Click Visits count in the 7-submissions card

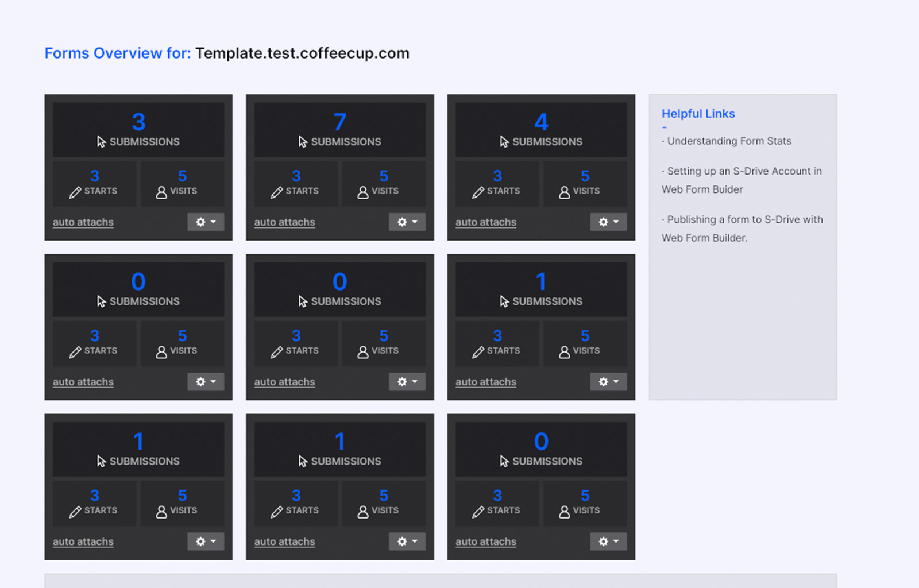[x=384, y=176]
